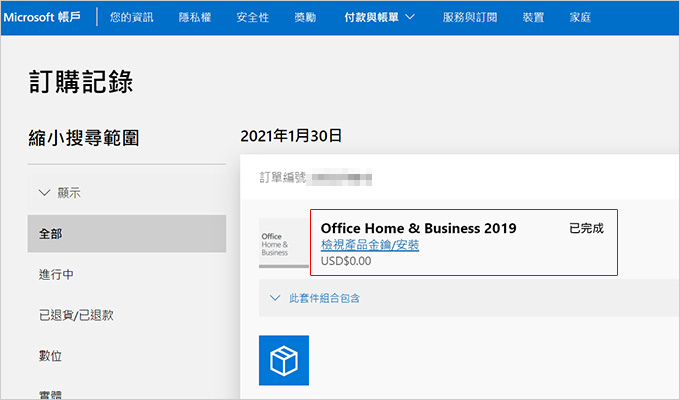This screenshot has width=680, height=400.
Task: Click the blue package box icon
Action: [284, 360]
